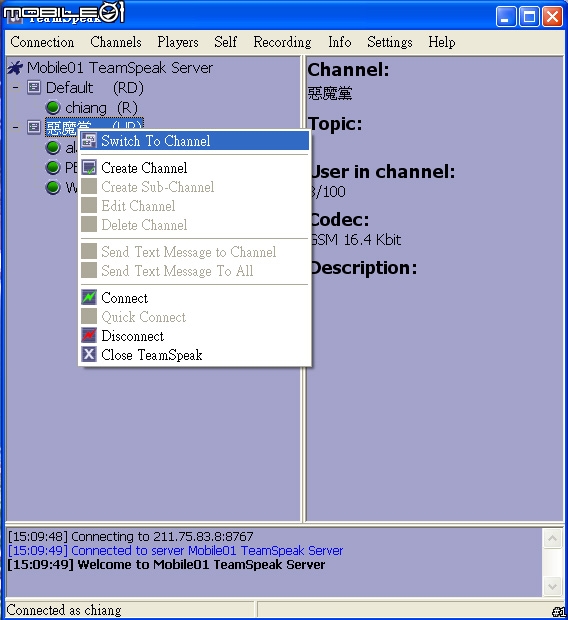This screenshot has width=568, height=620.
Task: Open the Channels menu
Action: point(115,42)
